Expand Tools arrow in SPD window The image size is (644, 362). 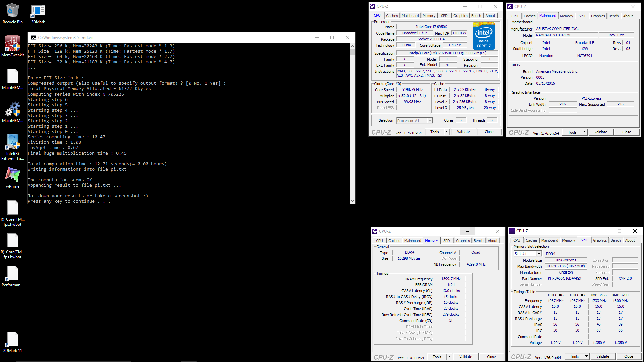586,357
